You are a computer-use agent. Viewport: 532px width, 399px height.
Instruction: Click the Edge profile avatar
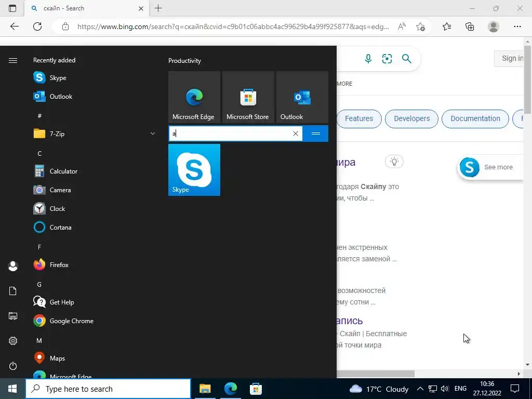click(494, 26)
